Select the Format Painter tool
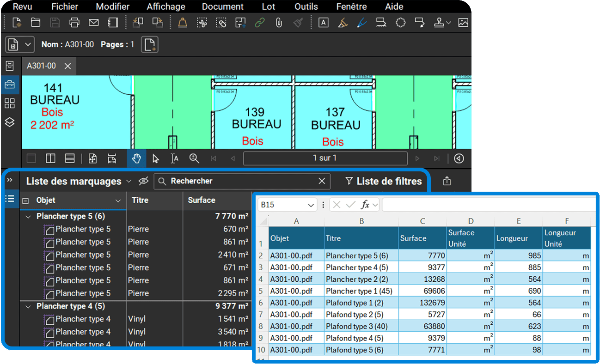This screenshot has height=364, width=600. pos(297,22)
